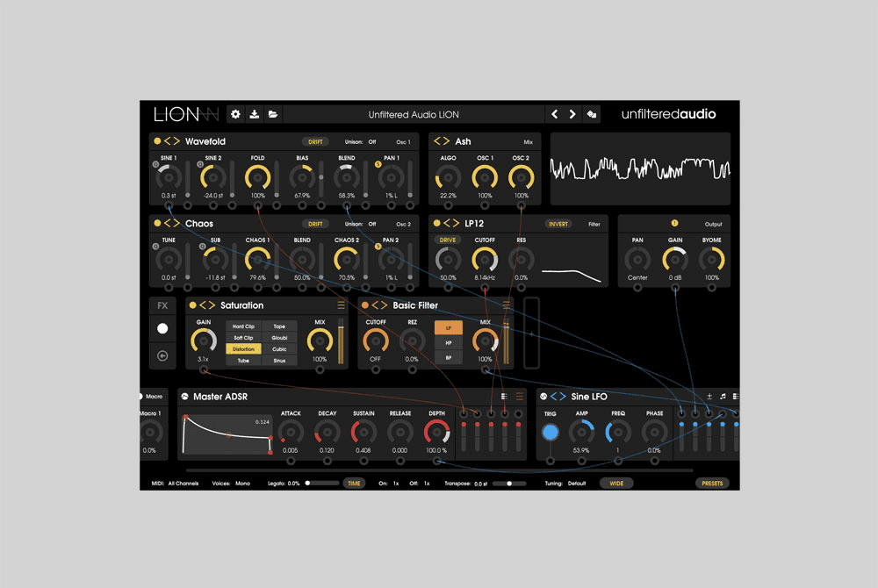The height and width of the screenshot is (588, 878).
Task: Click the Sine LFO music note icon
Action: point(723,396)
